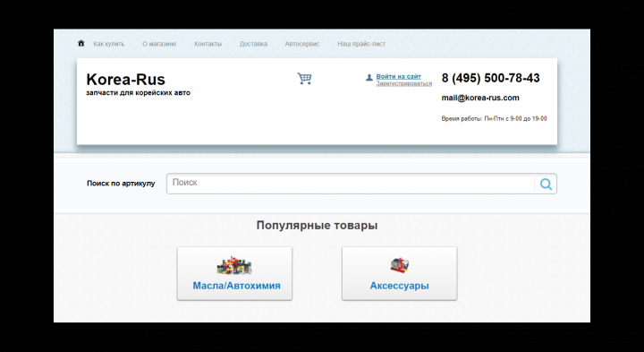Click the mail@korea-rus.com email address
This screenshot has width=644, height=352.
tap(480, 98)
